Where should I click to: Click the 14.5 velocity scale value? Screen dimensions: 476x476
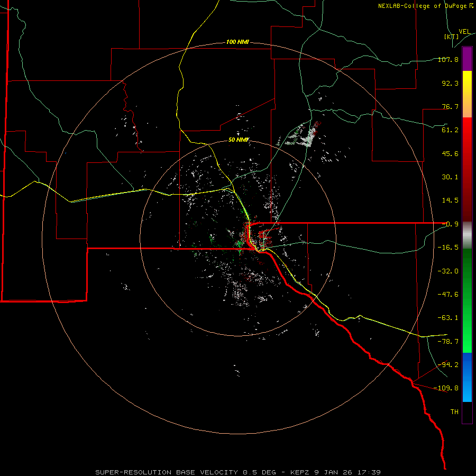tap(450, 200)
